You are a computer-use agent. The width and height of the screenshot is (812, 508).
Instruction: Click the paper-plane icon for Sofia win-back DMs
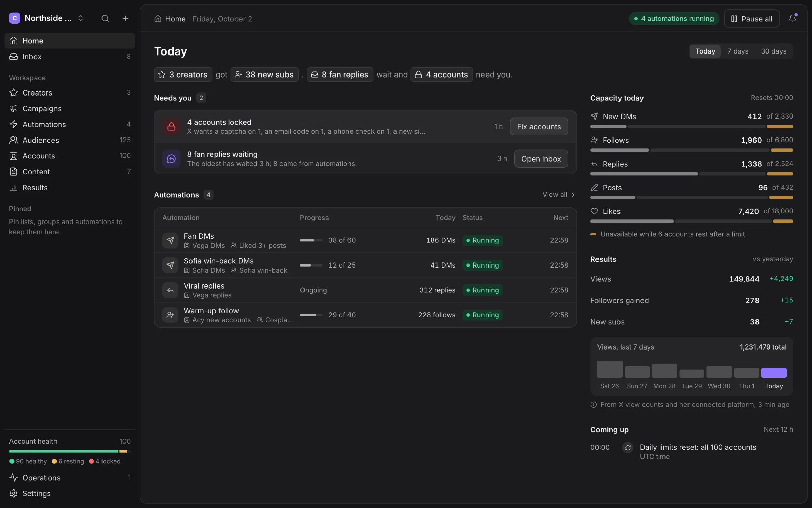tap(170, 265)
